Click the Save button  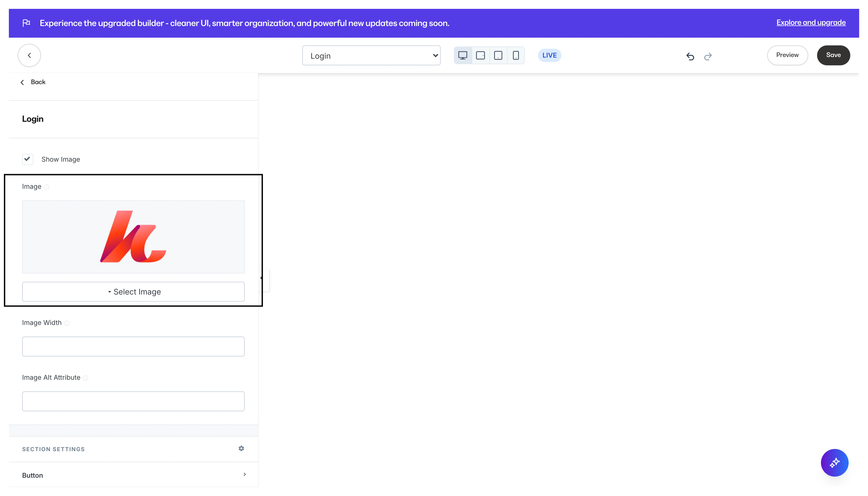click(x=833, y=55)
